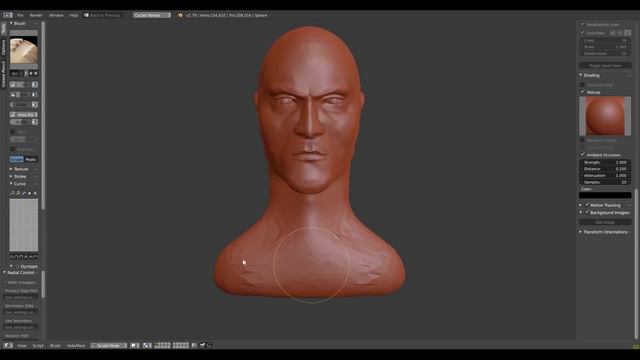Open the View menu in viewport header

(x=22, y=345)
